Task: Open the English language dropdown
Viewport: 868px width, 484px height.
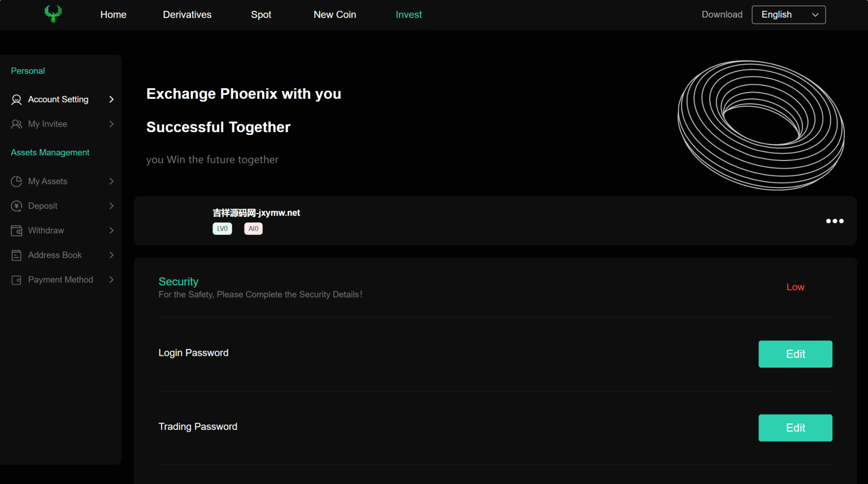Action: coord(788,15)
